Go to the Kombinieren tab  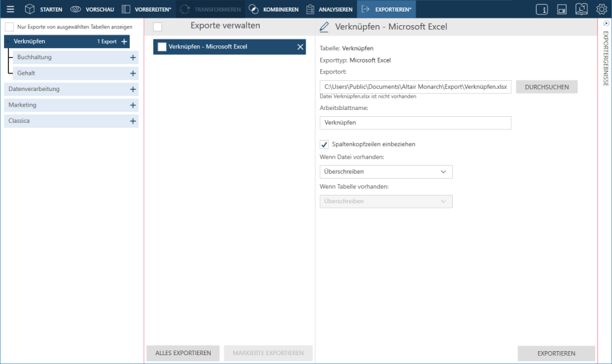tap(273, 10)
